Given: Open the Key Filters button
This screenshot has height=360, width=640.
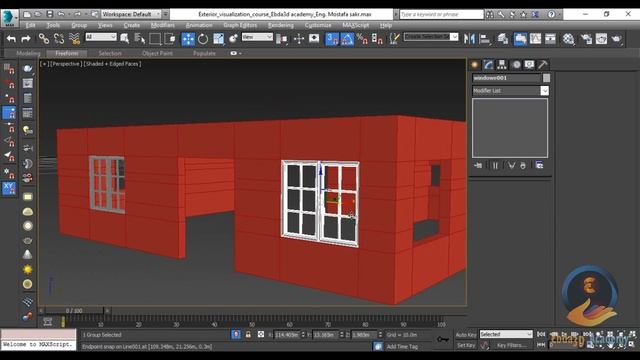Looking at the screenshot, I should point(511,345).
